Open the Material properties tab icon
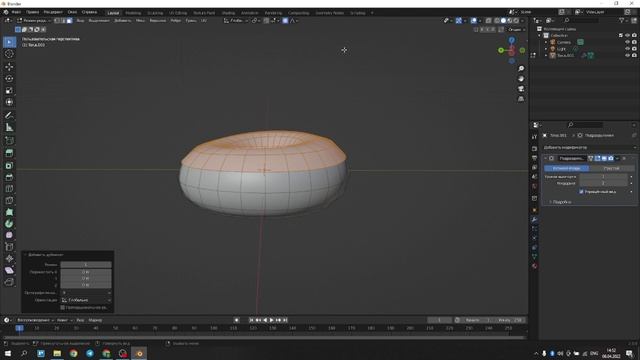The width and height of the screenshot is (640, 360). [535, 266]
